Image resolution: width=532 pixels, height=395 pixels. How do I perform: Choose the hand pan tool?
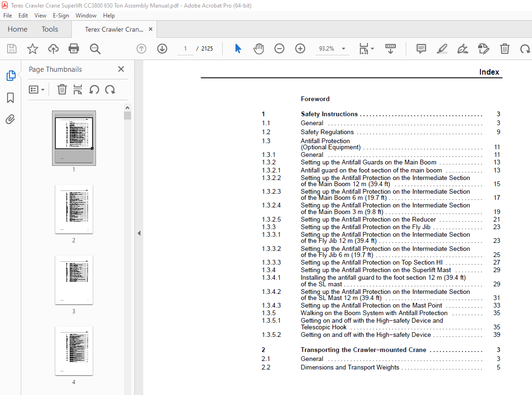point(259,49)
